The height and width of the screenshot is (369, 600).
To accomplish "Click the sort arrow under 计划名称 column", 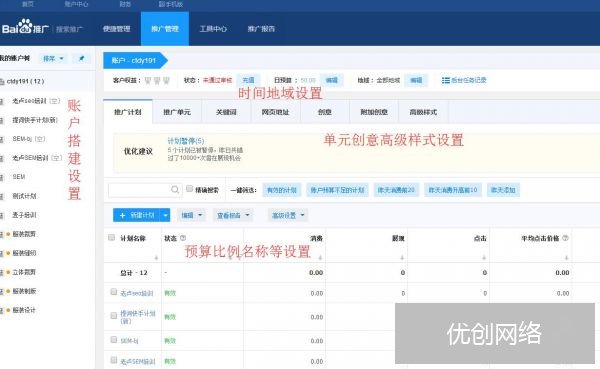I will tap(156, 258).
